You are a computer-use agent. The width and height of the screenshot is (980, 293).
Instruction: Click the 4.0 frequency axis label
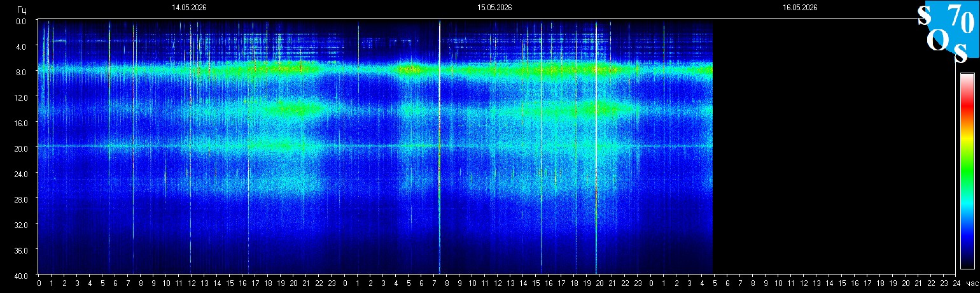click(20, 46)
